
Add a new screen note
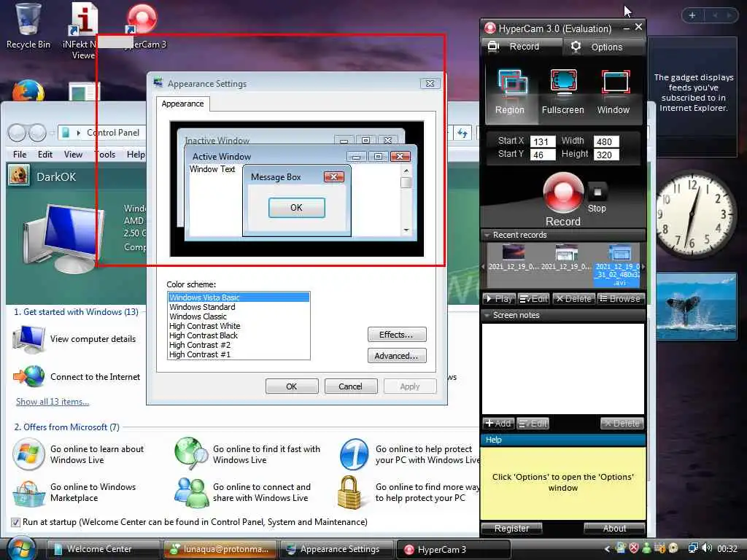pyautogui.click(x=498, y=424)
